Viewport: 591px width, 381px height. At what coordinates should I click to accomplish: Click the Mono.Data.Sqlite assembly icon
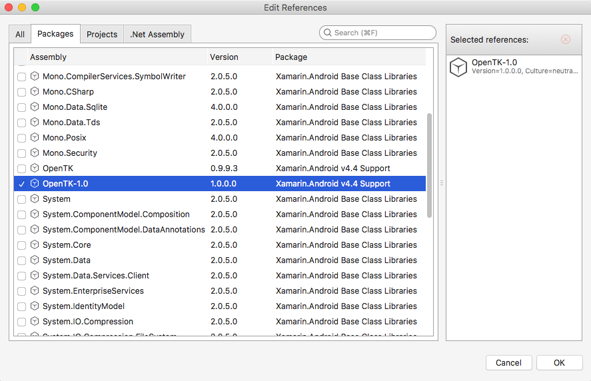(35, 107)
